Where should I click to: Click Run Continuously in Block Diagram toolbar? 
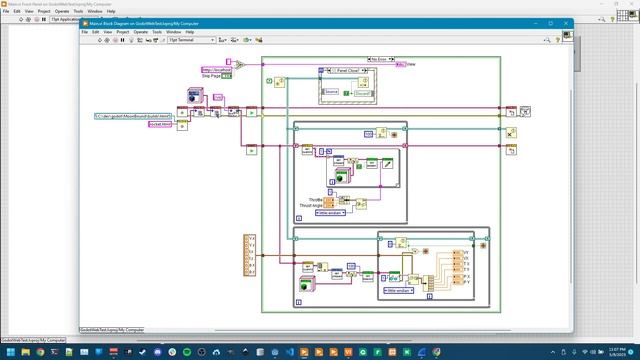tap(107, 40)
